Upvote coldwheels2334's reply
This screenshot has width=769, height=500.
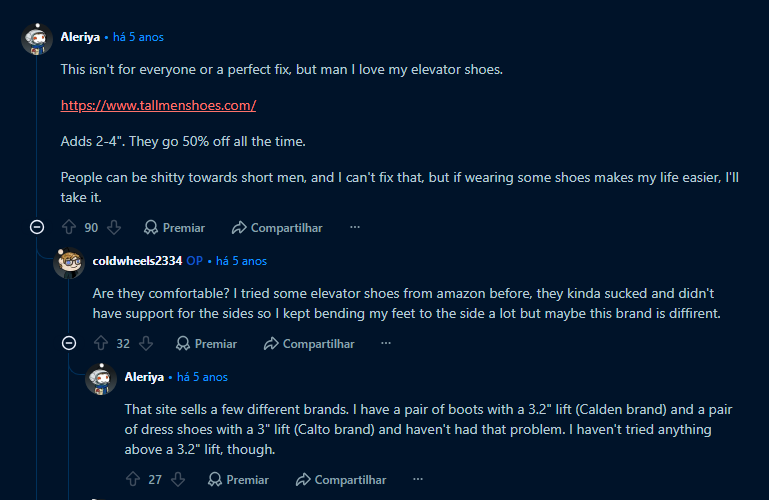click(x=100, y=343)
